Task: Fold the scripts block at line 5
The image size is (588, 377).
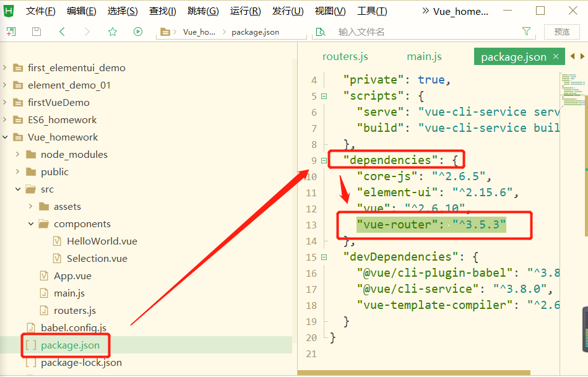Action: pos(324,96)
